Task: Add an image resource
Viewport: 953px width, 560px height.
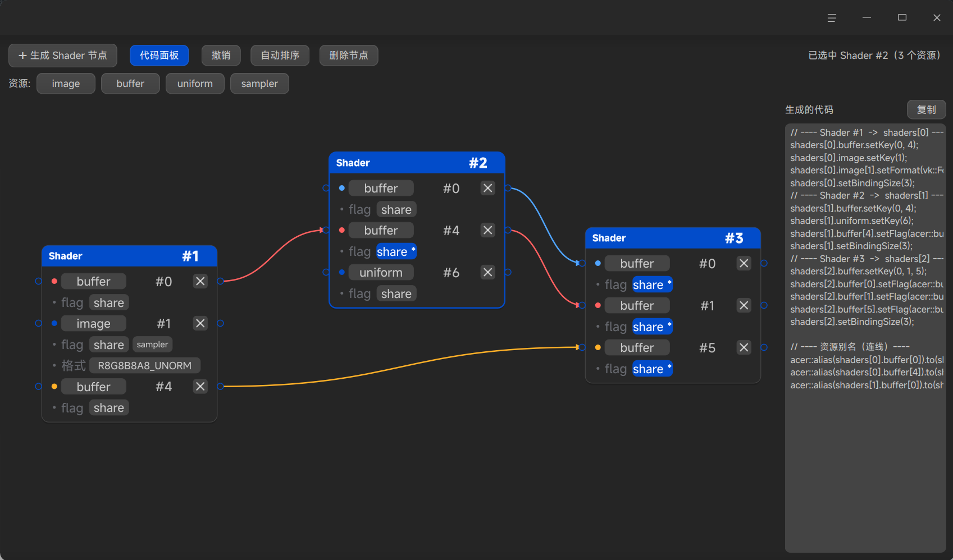Action: [66, 84]
